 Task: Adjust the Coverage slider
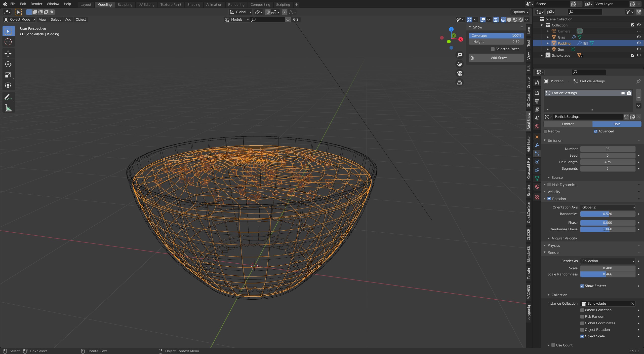pos(496,36)
